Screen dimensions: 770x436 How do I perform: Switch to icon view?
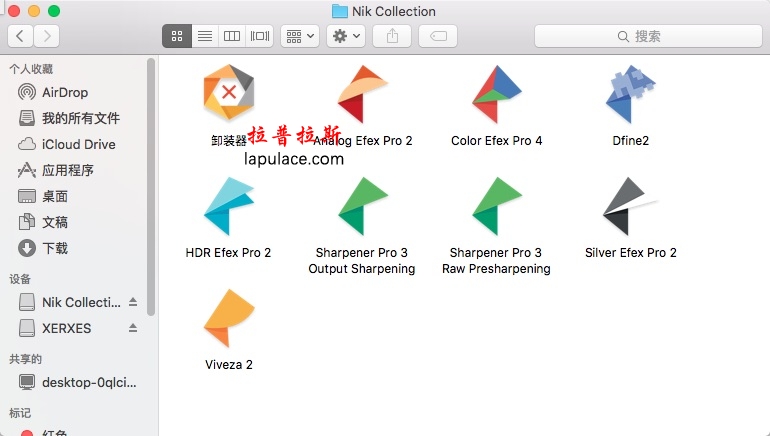[177, 36]
